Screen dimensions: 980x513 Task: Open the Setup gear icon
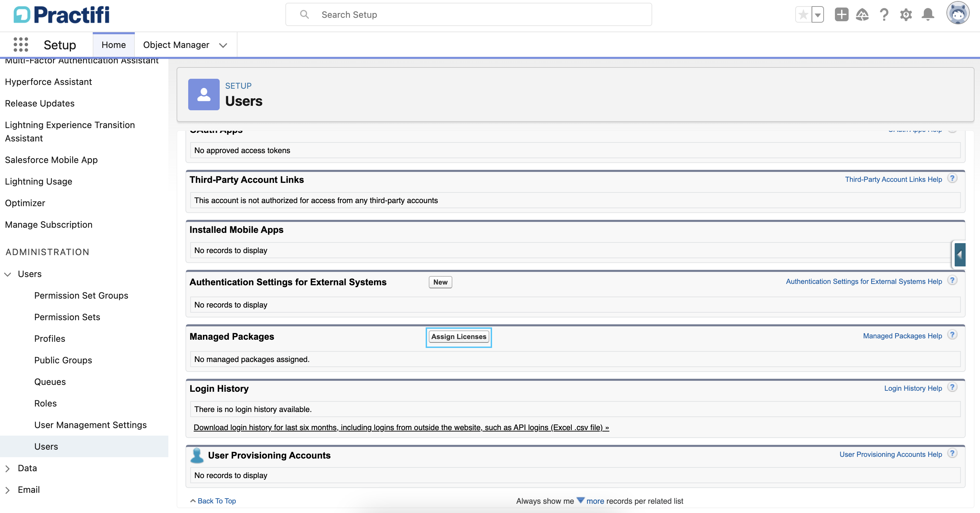pos(906,15)
